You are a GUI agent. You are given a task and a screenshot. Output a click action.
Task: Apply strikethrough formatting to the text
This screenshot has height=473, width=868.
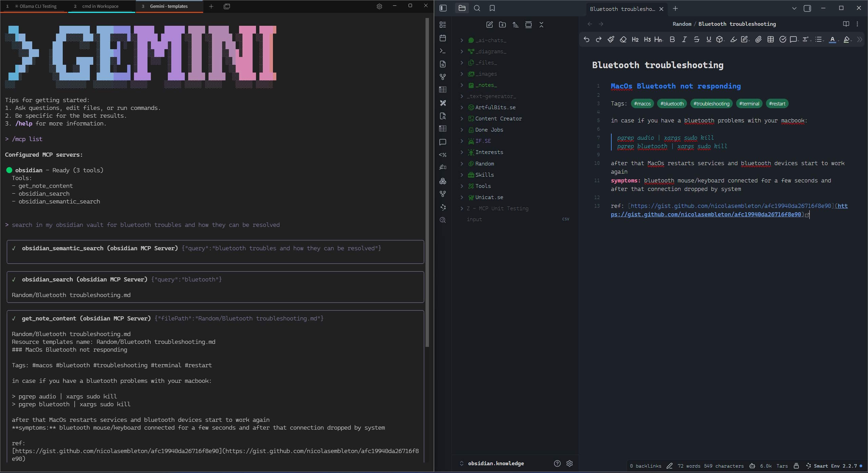696,39
